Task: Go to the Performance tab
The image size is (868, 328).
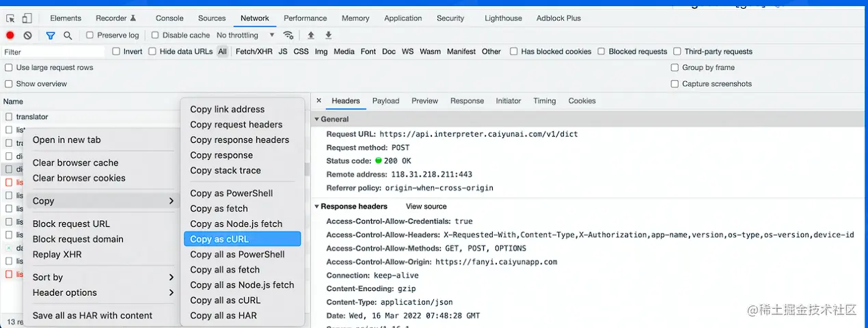Action: pos(306,18)
